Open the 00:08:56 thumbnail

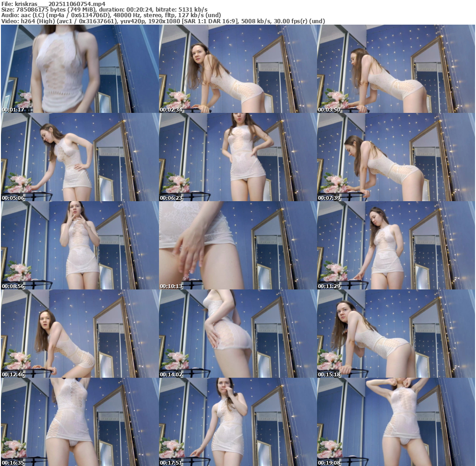pyautogui.click(x=80, y=245)
